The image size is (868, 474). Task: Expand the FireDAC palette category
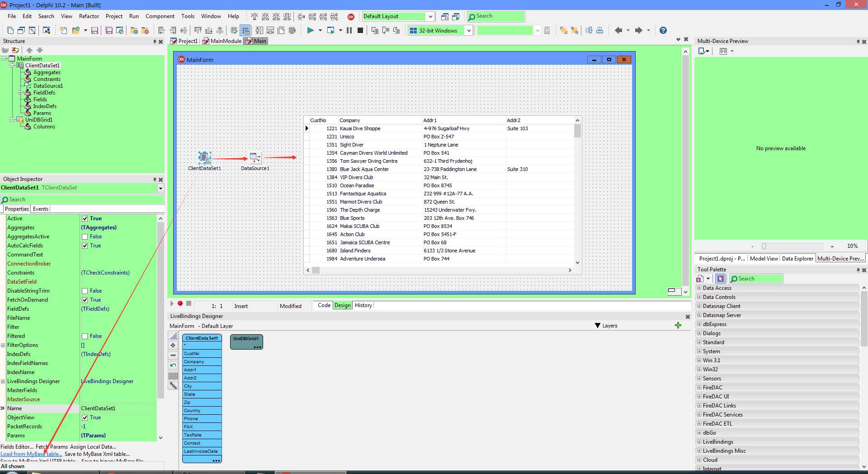pos(699,388)
